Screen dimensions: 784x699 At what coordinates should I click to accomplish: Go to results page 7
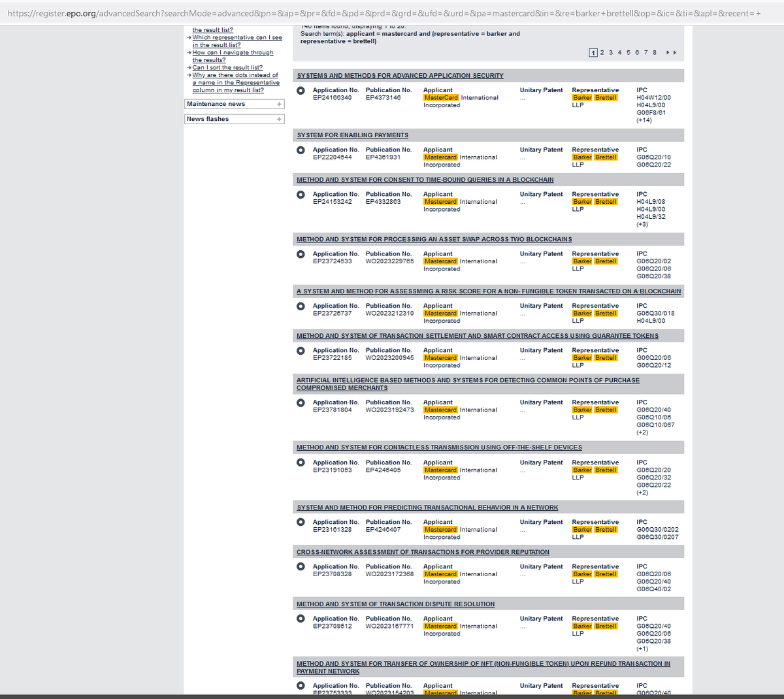[x=645, y=52]
